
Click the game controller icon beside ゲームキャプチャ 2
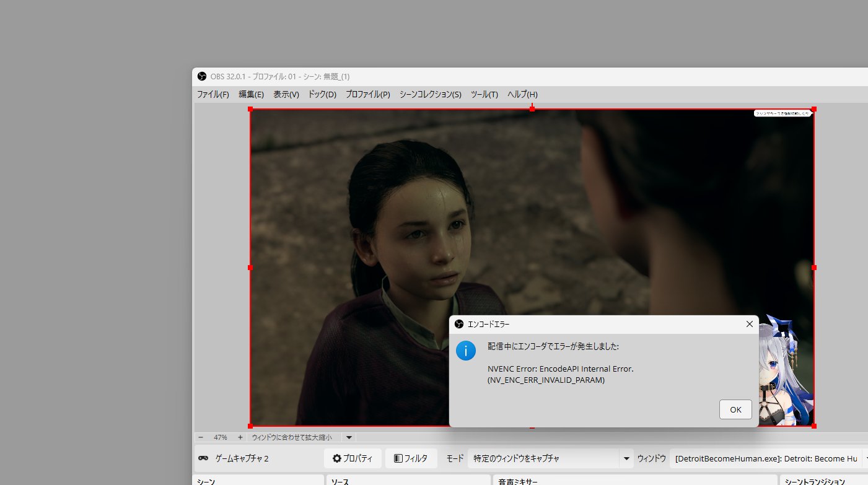pos(203,458)
